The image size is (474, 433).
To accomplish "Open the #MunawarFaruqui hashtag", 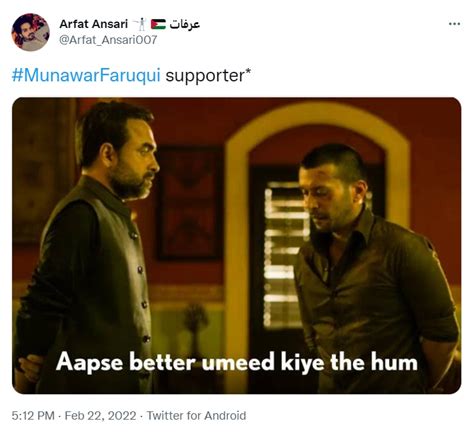I will tap(86, 75).
